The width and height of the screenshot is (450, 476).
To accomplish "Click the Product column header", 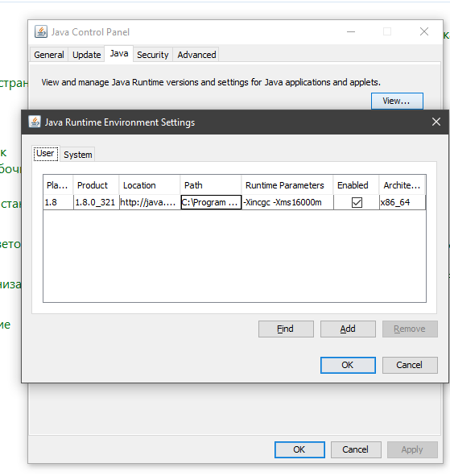I will [96, 185].
